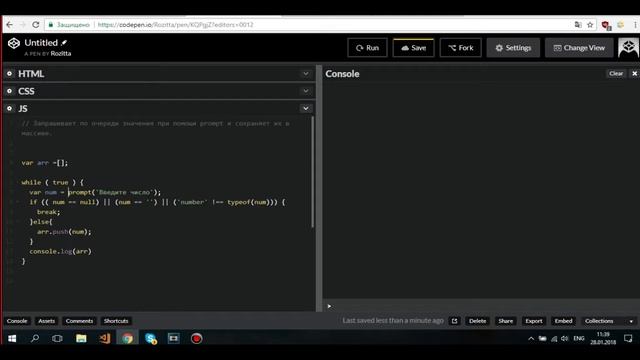Edit pen title pencil icon

(x=64, y=42)
